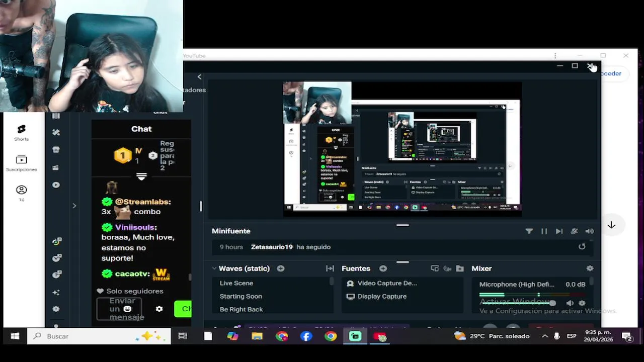
Task: Open File Explorer from the taskbar
Action: 257,336
